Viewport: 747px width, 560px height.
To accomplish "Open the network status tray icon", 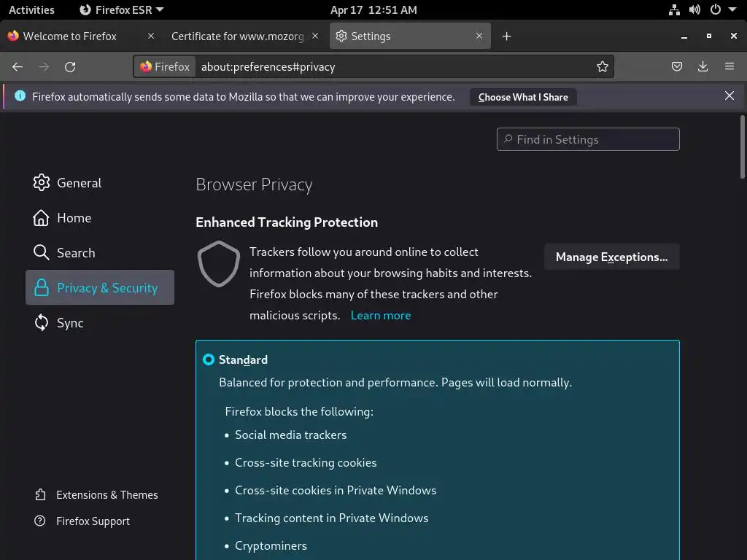I will pyautogui.click(x=674, y=10).
